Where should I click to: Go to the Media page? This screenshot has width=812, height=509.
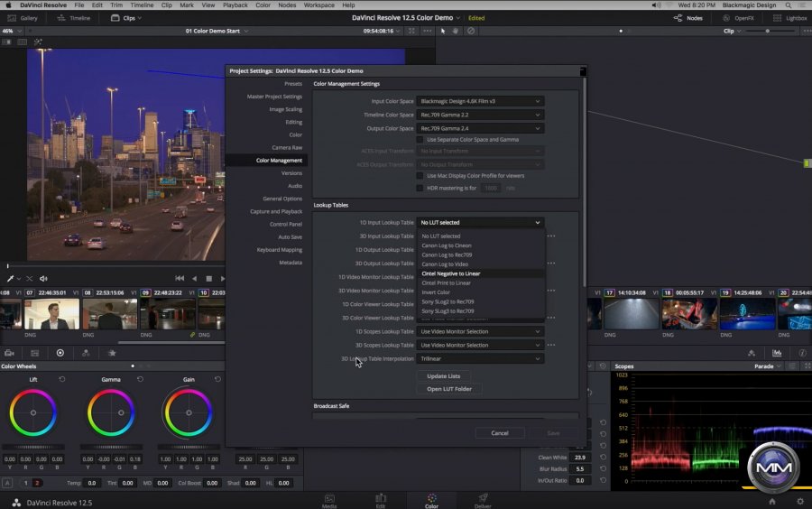(329, 501)
